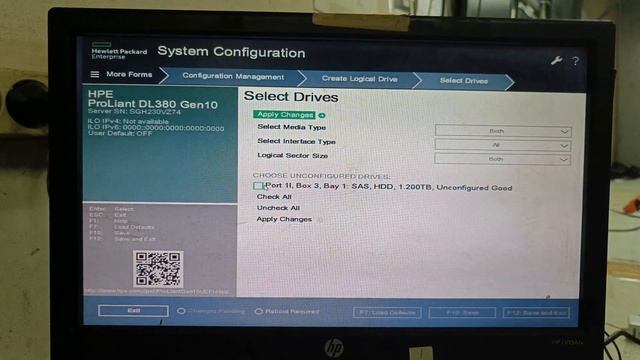Click the question mark help icon

(575, 61)
